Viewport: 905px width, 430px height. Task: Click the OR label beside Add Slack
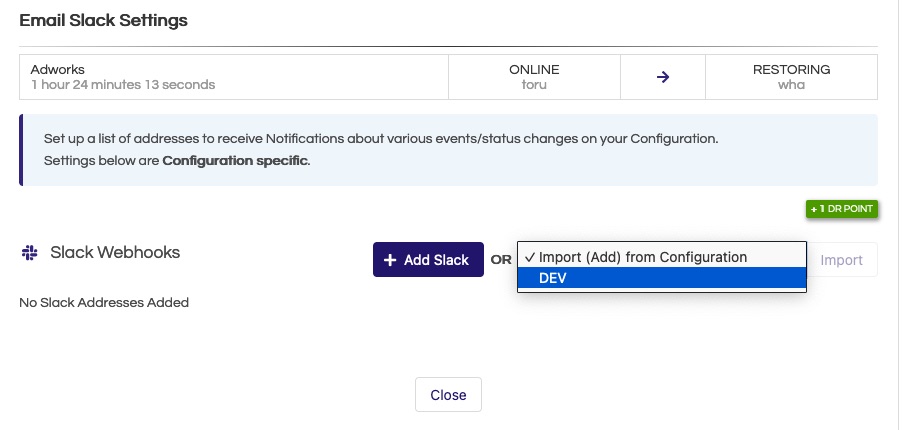pos(501,260)
